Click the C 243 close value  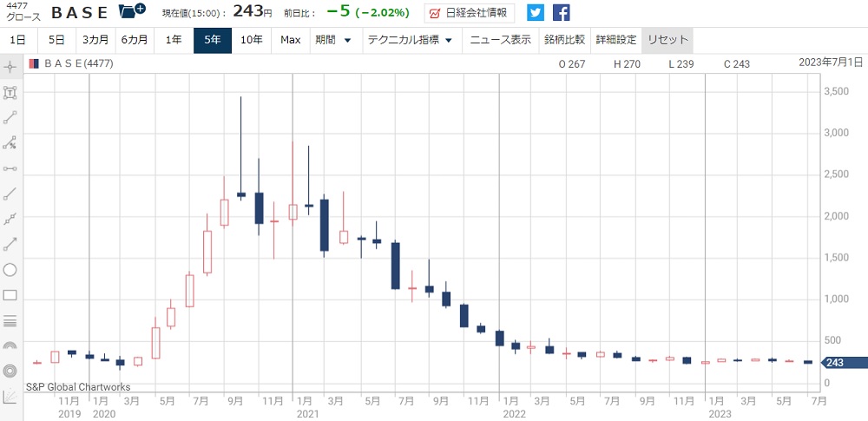(737, 64)
